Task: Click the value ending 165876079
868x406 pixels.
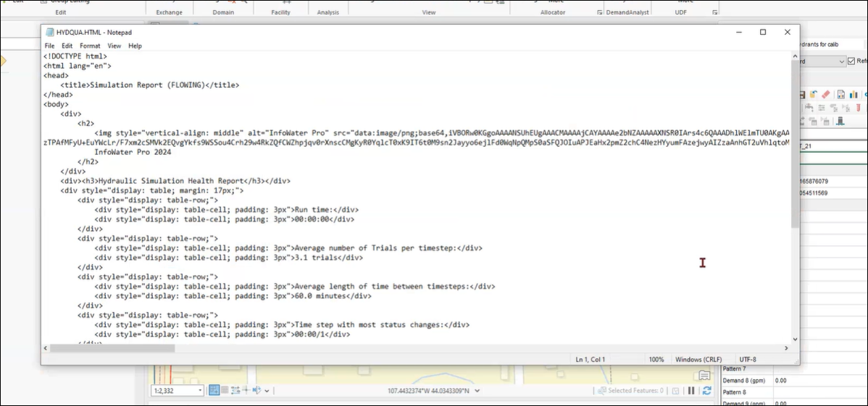Action: click(814, 182)
